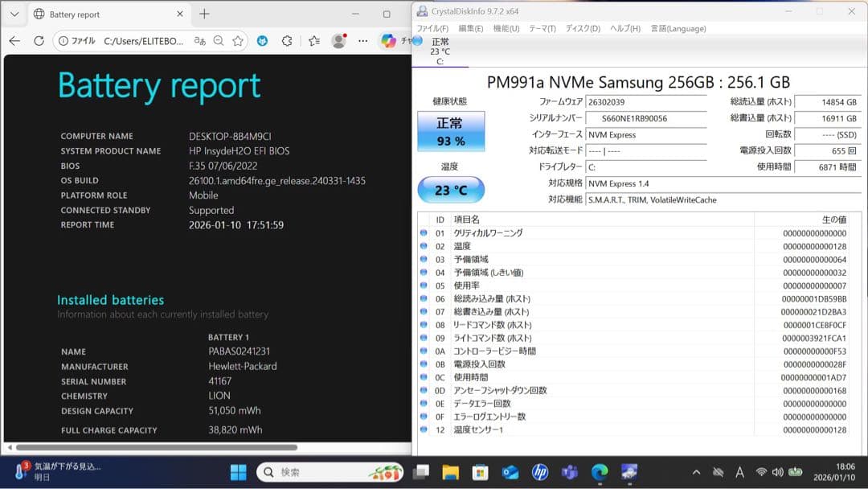Open Copilot from the Edge toolbar
Image resolution: width=868 pixels, height=489 pixels.
click(x=388, y=40)
